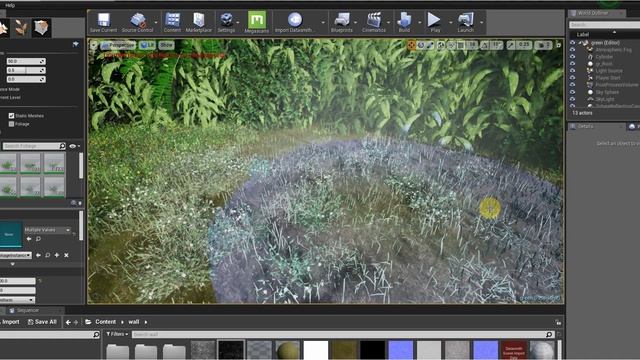Select the Landscape mode icon
640x360 pixels.
(x=4, y=28)
